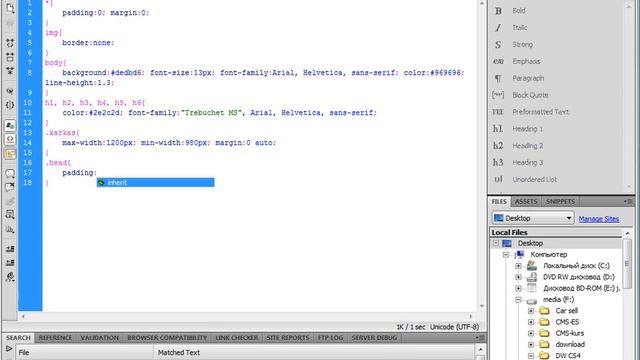Toggle Syntax Error Alerts button
The image size is (640, 360).
(10, 154)
